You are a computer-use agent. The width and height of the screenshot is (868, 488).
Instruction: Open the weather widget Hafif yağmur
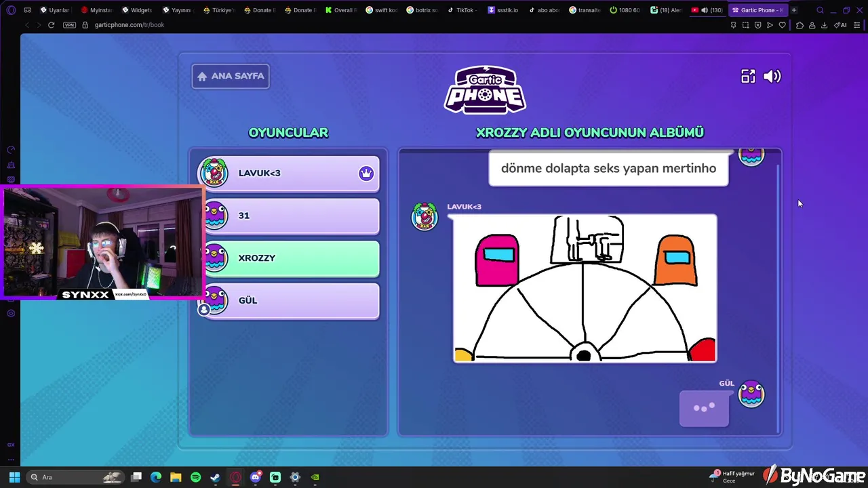click(x=732, y=476)
